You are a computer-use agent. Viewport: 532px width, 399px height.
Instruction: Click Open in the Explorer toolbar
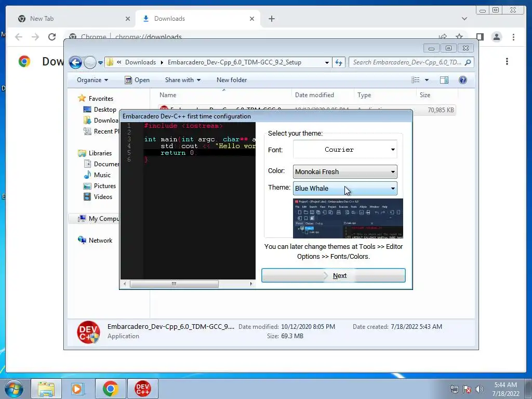[x=137, y=80]
